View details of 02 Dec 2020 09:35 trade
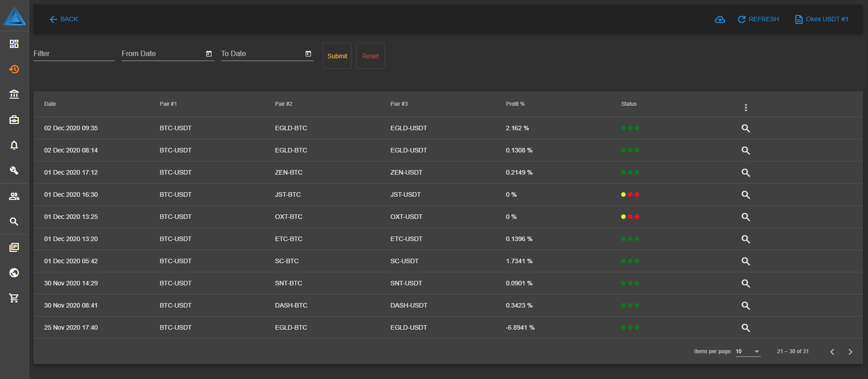Viewport: 868px width, 379px height. (x=745, y=128)
